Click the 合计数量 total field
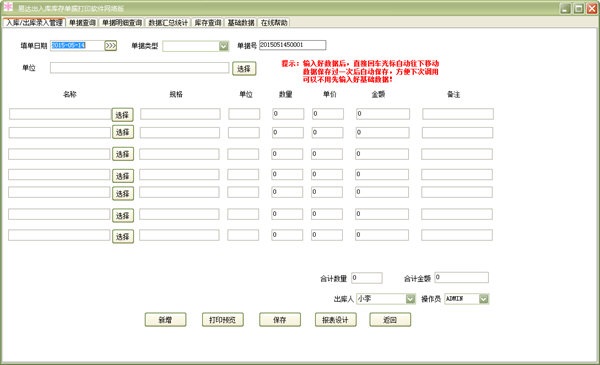This screenshot has width=600, height=365. 367,278
